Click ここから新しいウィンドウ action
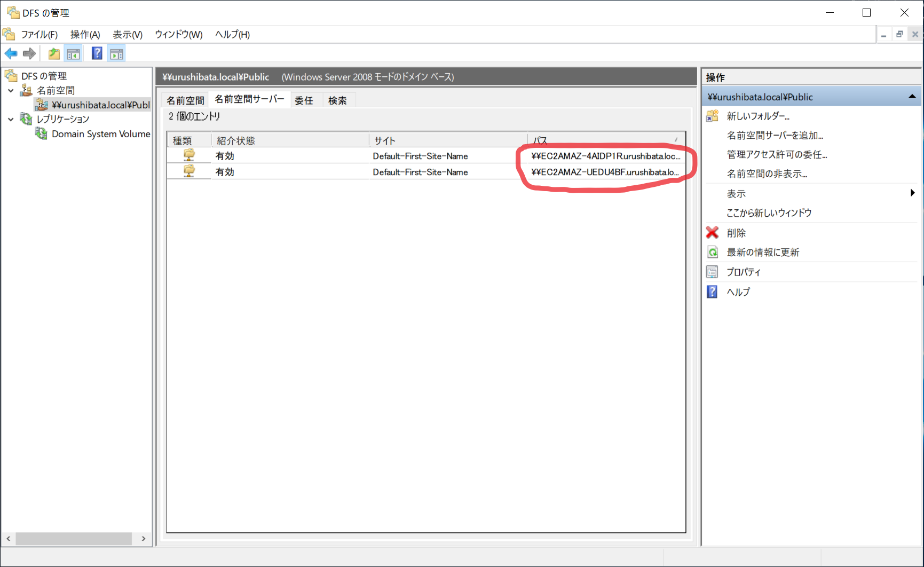Screen dimensions: 924x567 coord(769,212)
